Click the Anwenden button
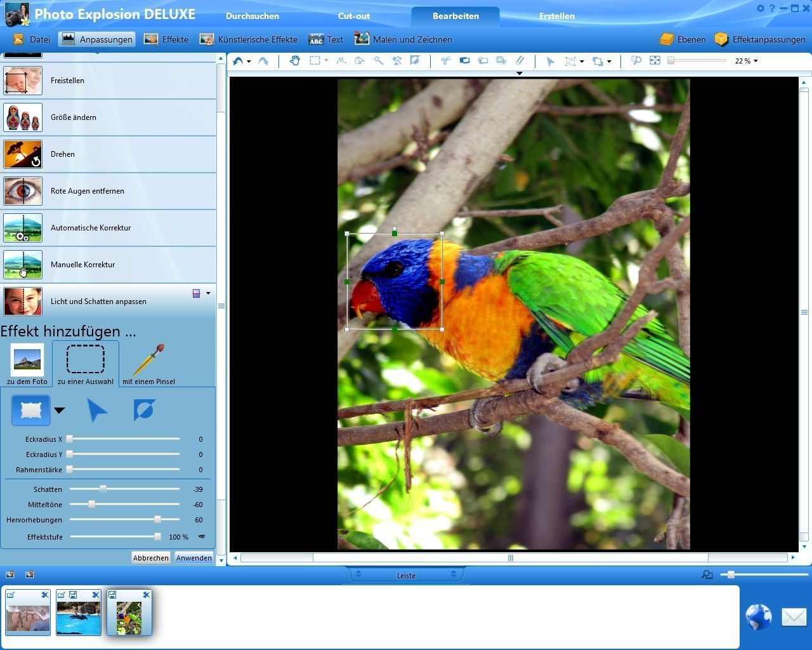The width and height of the screenshot is (812, 650). tap(193, 558)
